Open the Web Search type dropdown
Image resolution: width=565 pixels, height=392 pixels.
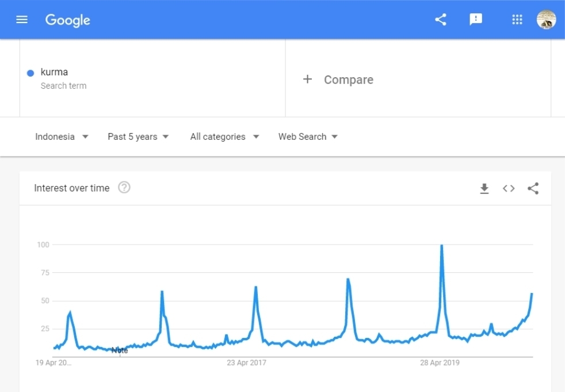click(x=308, y=136)
